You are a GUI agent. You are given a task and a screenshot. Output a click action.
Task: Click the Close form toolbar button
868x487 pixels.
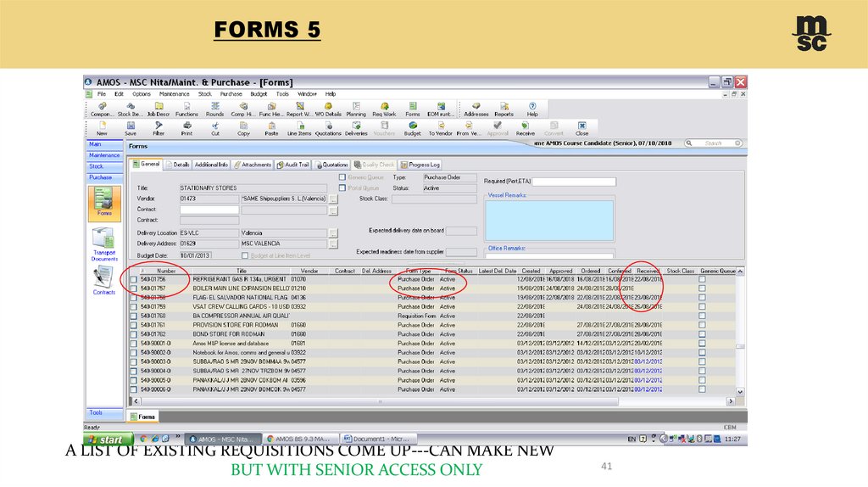point(581,128)
